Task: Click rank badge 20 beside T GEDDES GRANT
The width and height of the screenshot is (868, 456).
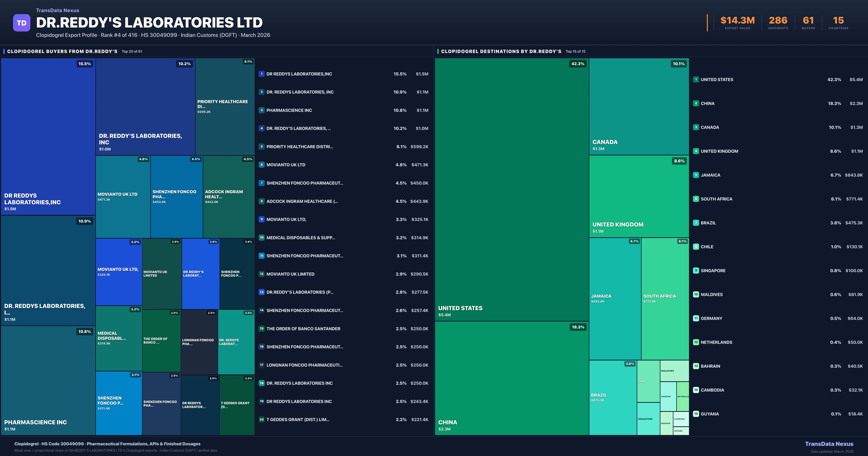Action: (x=261, y=420)
